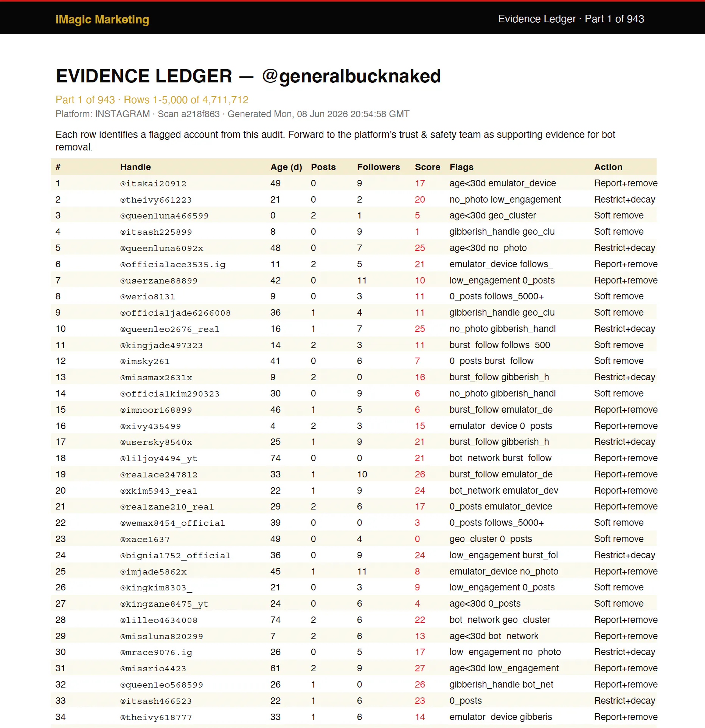Select handle @kingzane8475_yt
This screenshot has height=728, width=705.
coord(164,604)
